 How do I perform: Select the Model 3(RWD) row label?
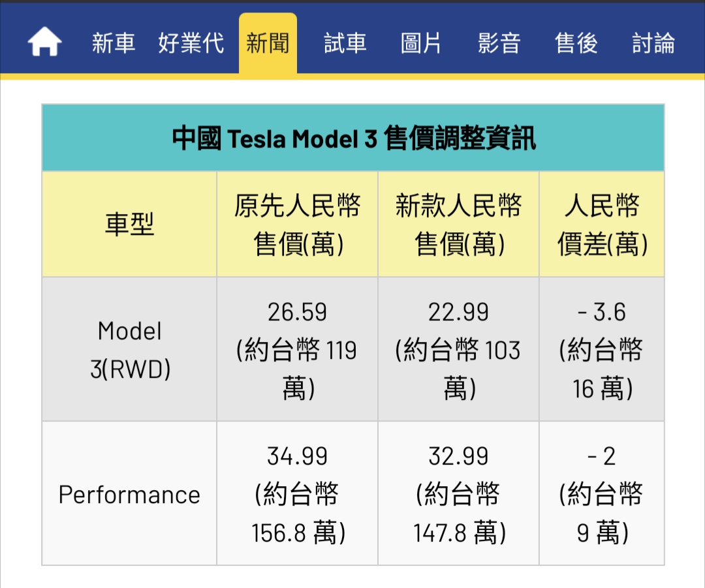[129, 350]
